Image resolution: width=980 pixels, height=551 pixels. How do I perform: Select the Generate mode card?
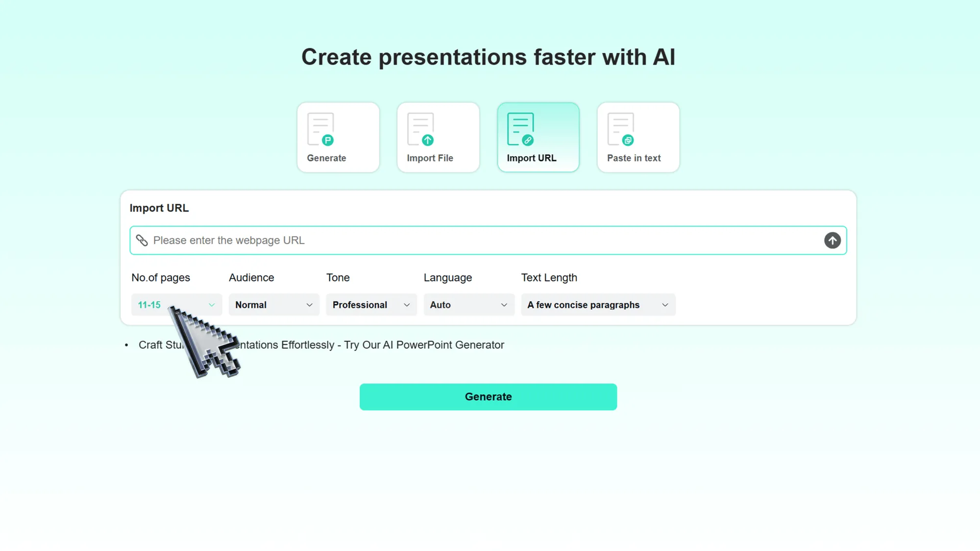click(x=338, y=137)
